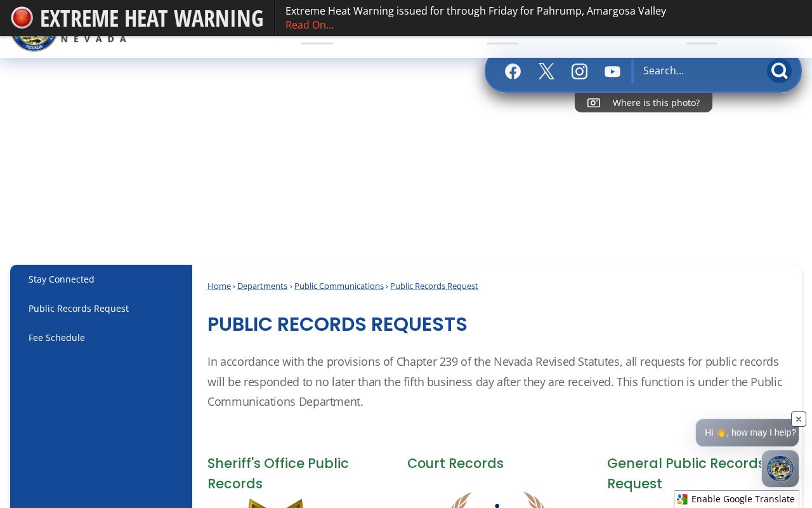Go to Home breadcrumb link
The width and height of the screenshot is (812, 508).
[219, 286]
